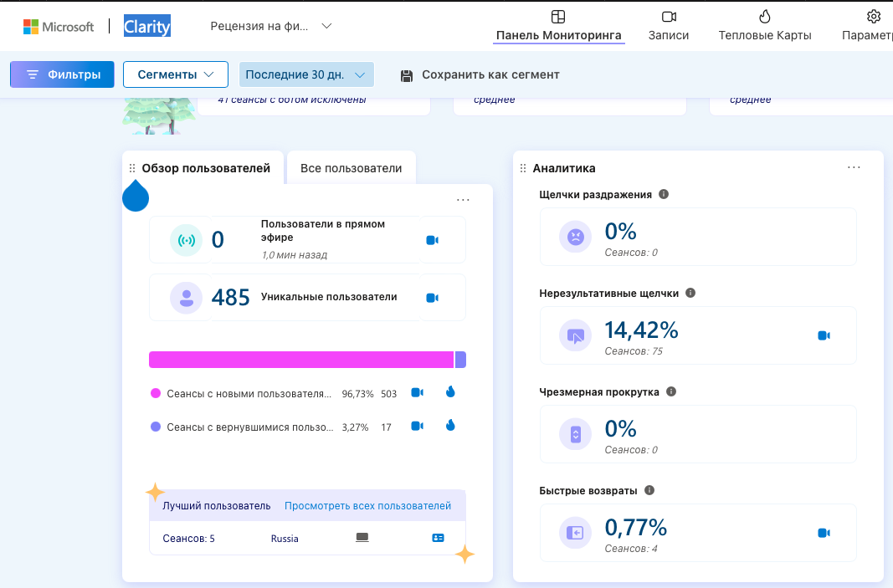893x588 pixels.
Task: Follow the Просмотреть всех пользователей link
Action: point(367,506)
